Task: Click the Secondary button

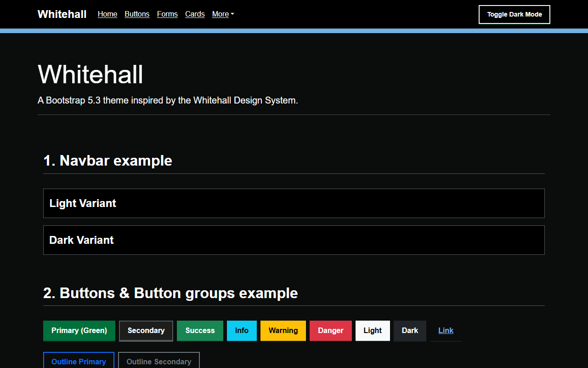Action: point(146,331)
